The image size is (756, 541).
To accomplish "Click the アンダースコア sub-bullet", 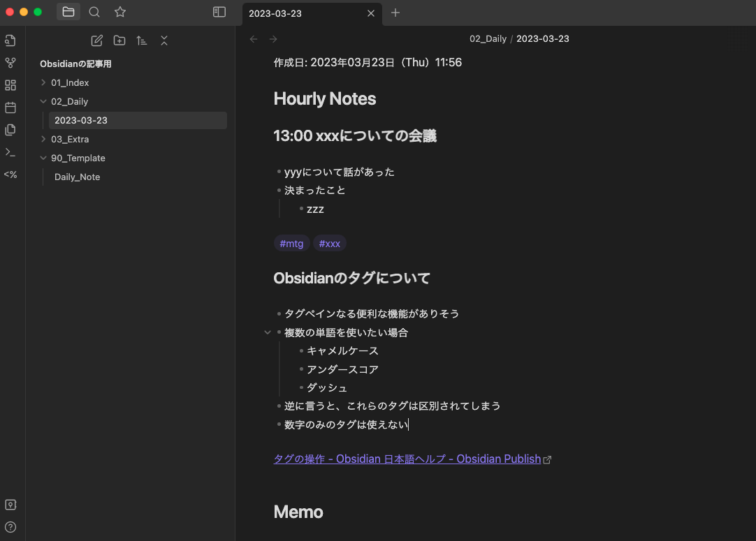I will coord(343,369).
